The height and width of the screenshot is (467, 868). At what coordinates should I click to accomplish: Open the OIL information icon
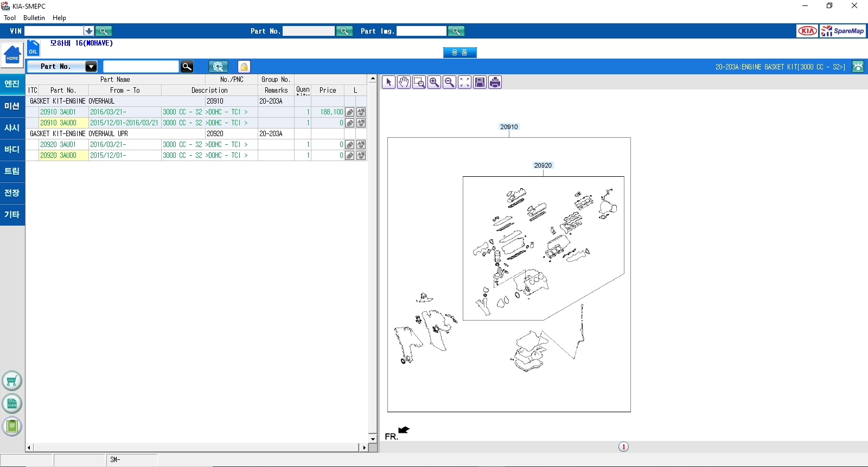click(33, 48)
